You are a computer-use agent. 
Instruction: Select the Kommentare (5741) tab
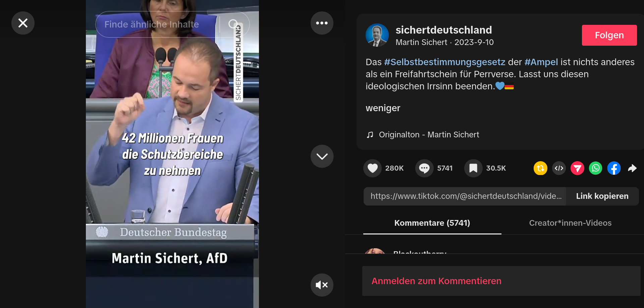coord(432,223)
